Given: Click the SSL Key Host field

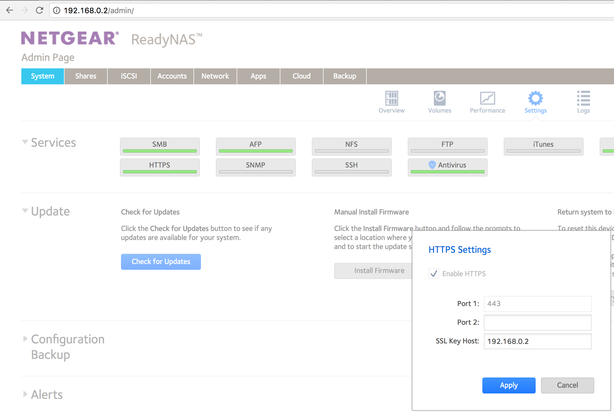Looking at the screenshot, I should (x=538, y=341).
